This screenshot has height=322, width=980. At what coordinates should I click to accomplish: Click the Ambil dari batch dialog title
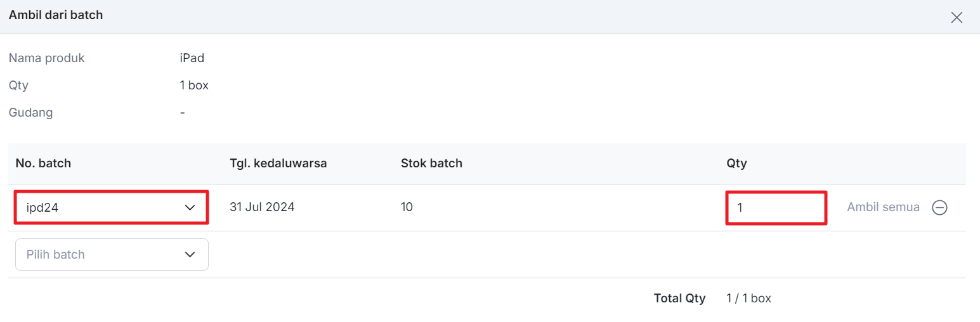56,15
